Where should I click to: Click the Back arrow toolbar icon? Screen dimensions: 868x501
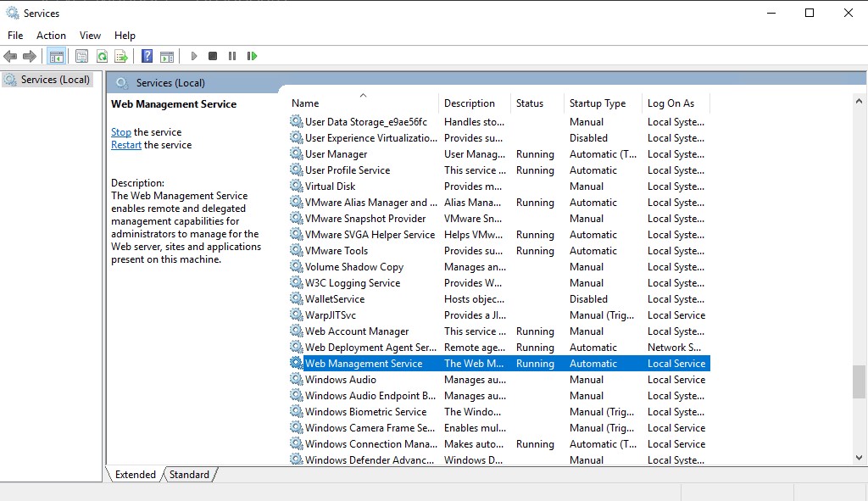click(x=10, y=56)
